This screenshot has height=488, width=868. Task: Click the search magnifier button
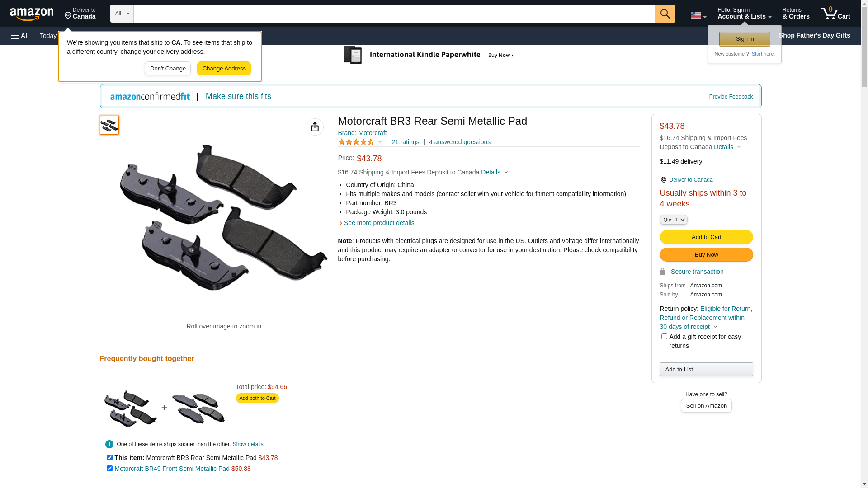click(665, 14)
